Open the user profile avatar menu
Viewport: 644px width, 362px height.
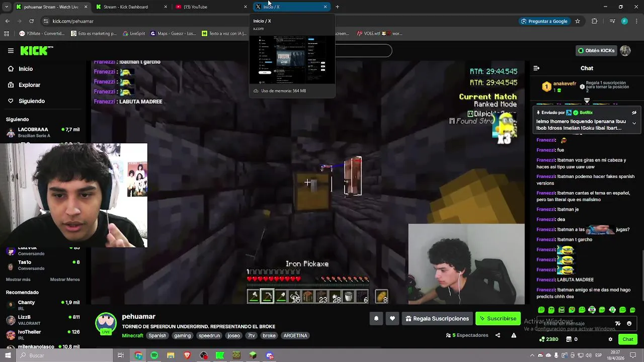625,50
